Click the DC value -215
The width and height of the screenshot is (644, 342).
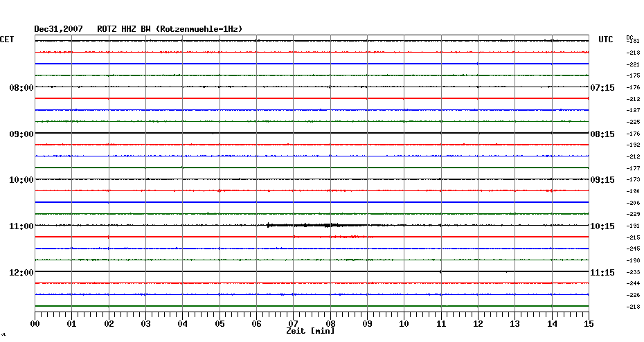click(633, 237)
